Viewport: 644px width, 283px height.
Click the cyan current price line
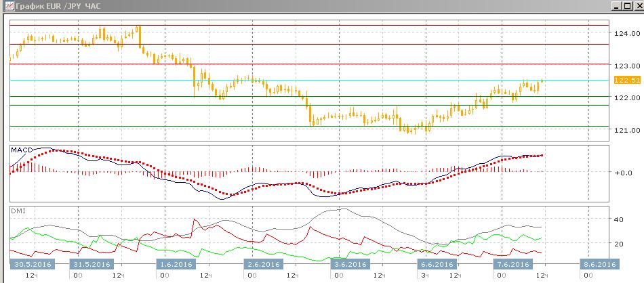click(x=310, y=80)
